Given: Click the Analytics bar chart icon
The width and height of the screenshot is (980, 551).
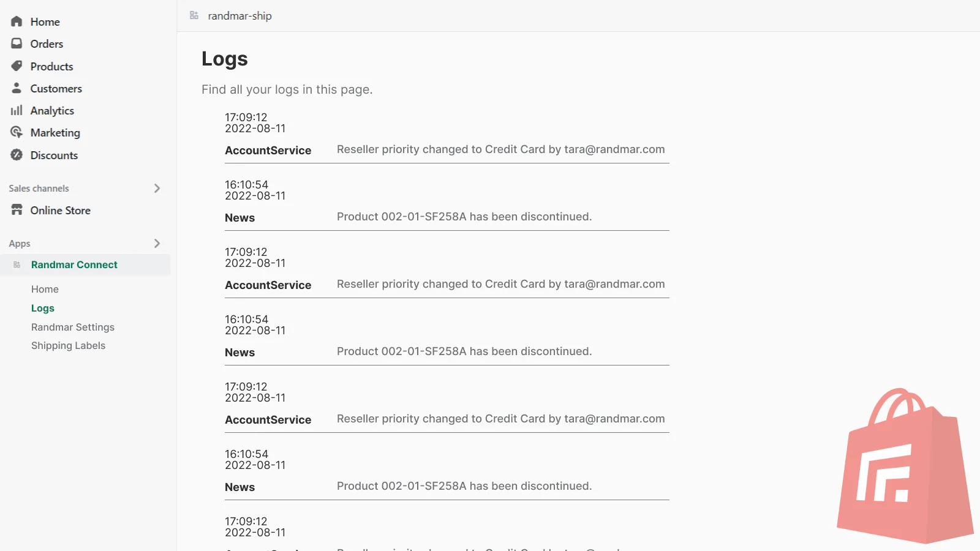Looking at the screenshot, I should coord(17,110).
